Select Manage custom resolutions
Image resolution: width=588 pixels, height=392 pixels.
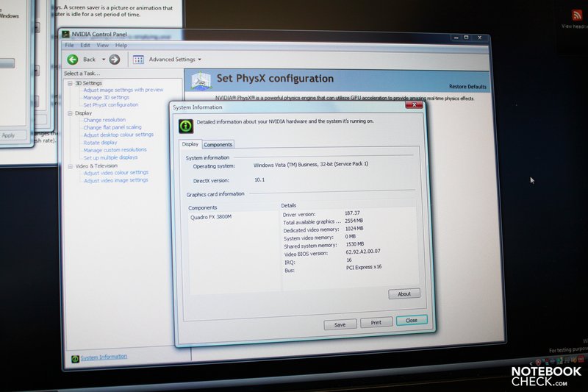coord(115,150)
